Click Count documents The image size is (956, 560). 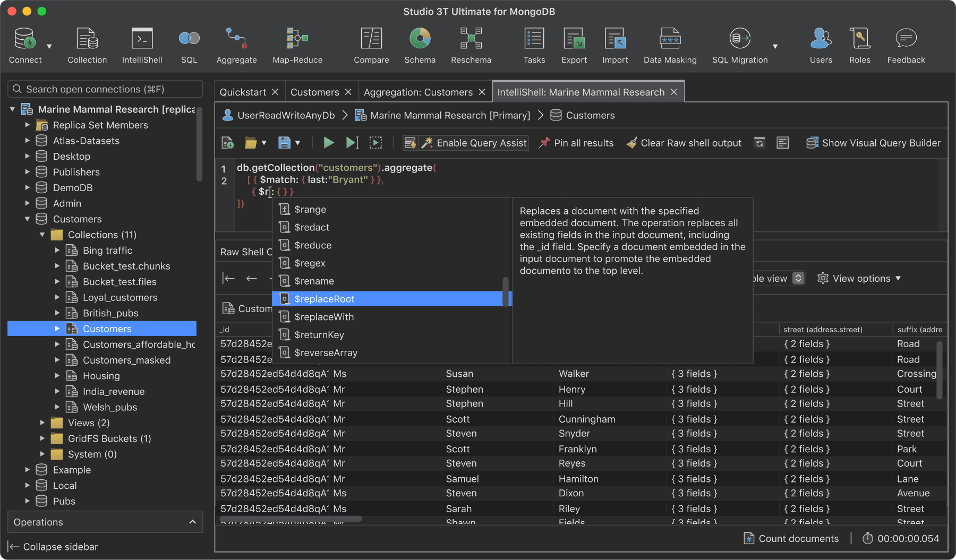click(791, 538)
